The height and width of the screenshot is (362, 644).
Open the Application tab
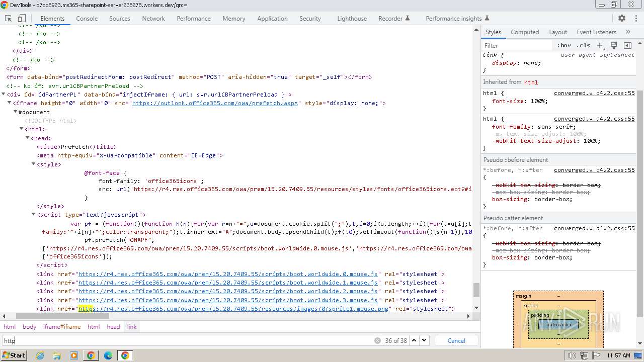272,18
